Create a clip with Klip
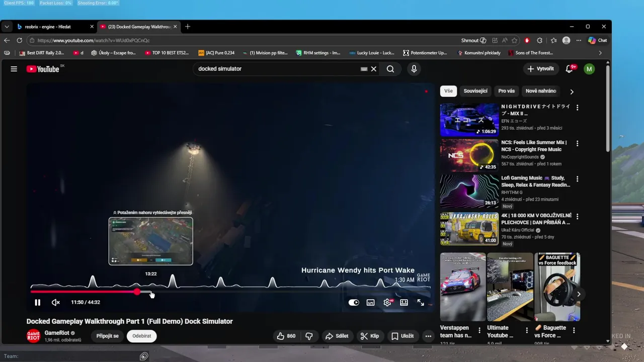 pos(370,336)
